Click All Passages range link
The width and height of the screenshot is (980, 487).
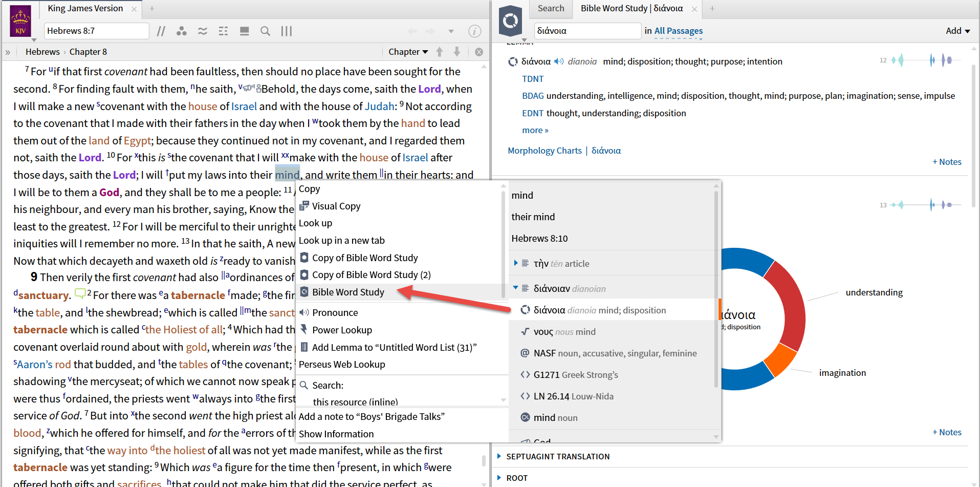(679, 31)
